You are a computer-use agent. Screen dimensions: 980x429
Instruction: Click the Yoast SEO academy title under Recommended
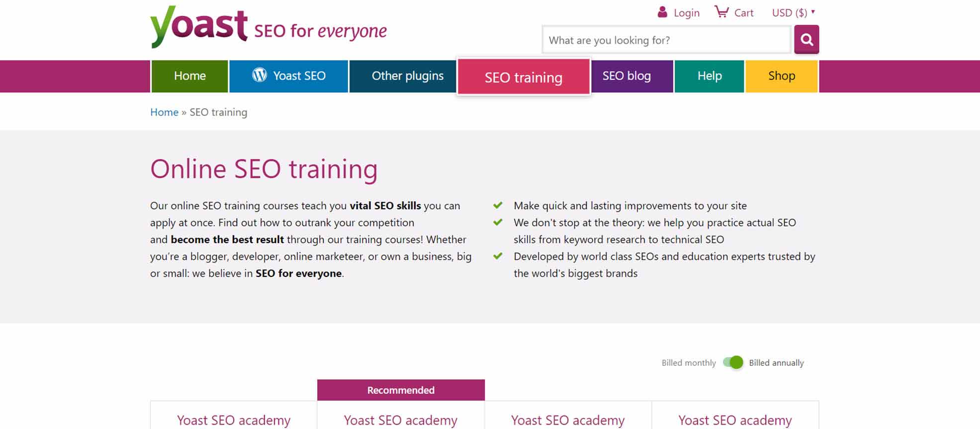pyautogui.click(x=401, y=421)
